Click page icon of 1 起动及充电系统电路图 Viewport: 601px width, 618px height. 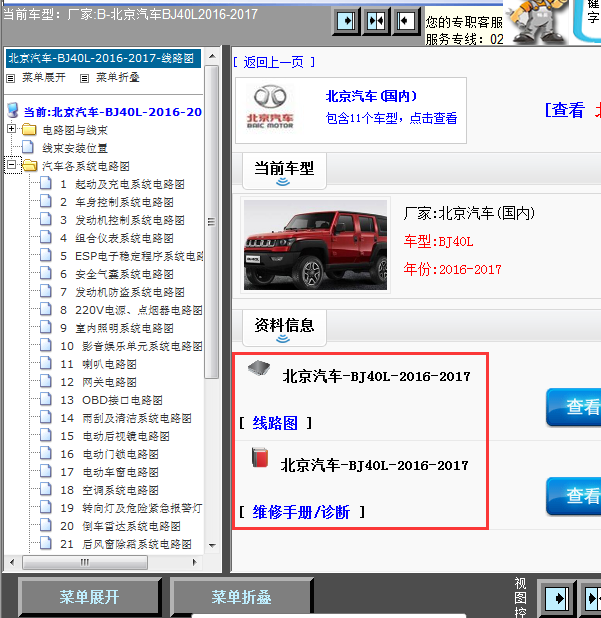(x=46, y=183)
